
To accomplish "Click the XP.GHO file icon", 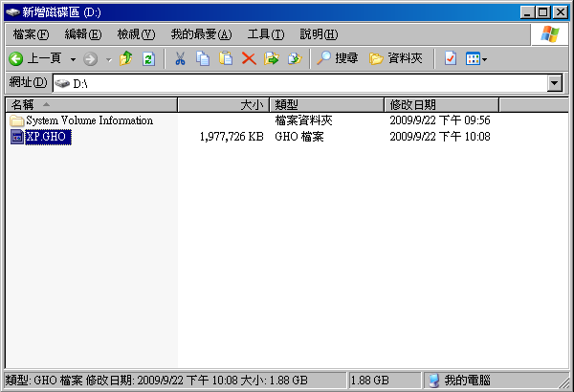I will (17, 137).
